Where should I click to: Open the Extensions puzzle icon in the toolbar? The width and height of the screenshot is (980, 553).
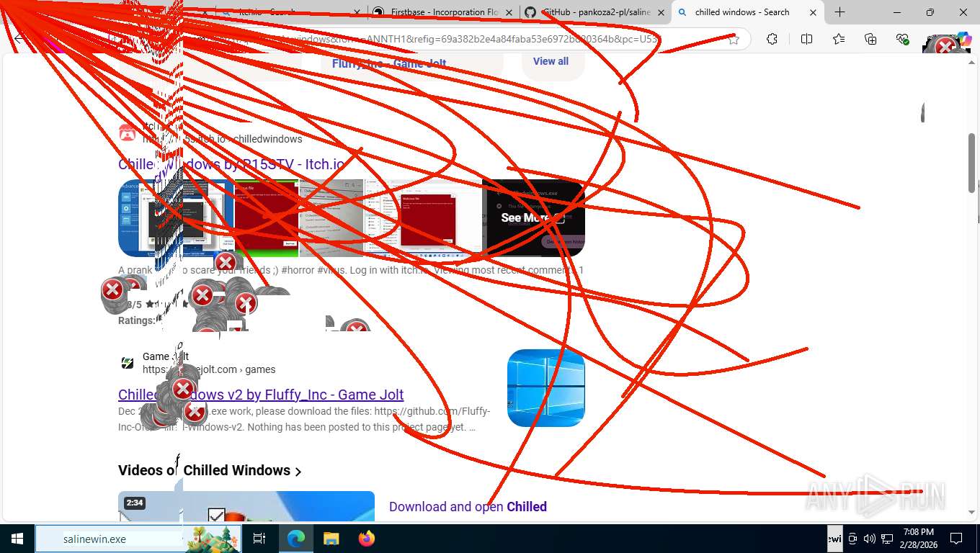tap(772, 40)
